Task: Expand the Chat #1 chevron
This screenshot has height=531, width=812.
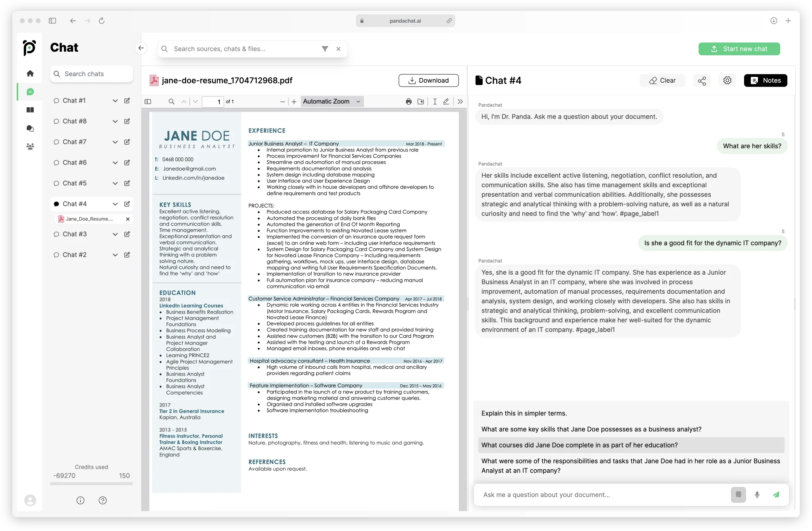Action: (x=115, y=101)
